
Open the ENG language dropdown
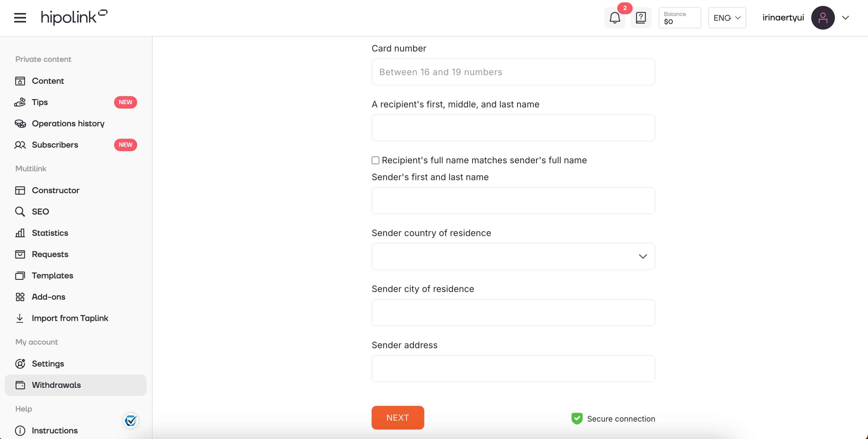click(727, 17)
